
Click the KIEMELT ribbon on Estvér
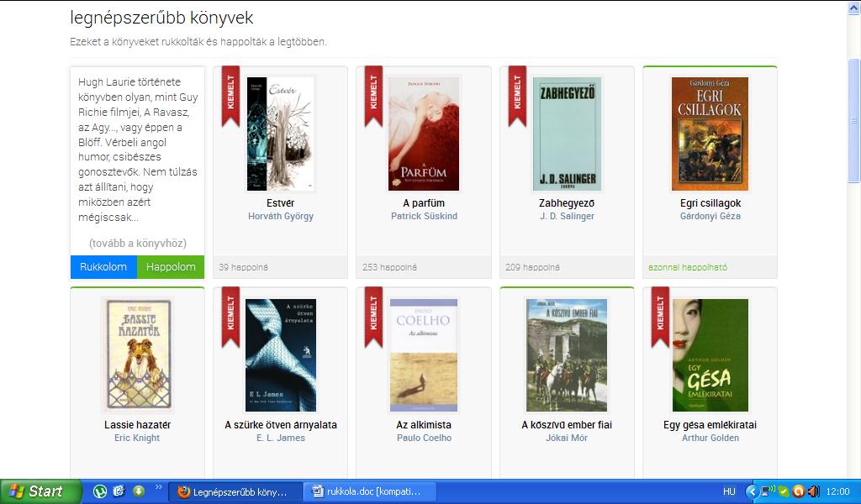point(230,94)
